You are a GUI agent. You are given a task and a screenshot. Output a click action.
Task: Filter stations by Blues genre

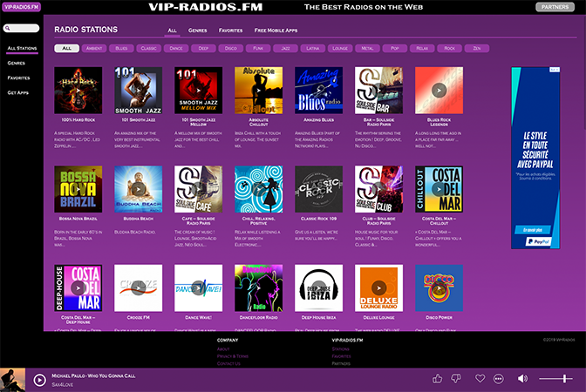click(121, 48)
